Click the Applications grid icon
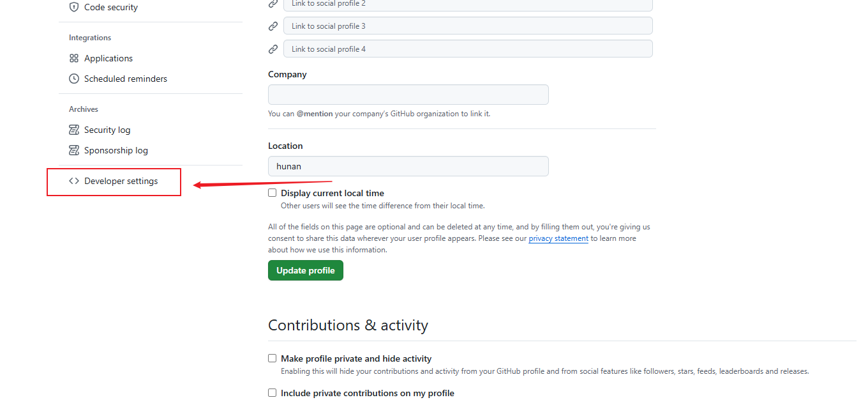Screen dimensions: 868x400 (74, 58)
